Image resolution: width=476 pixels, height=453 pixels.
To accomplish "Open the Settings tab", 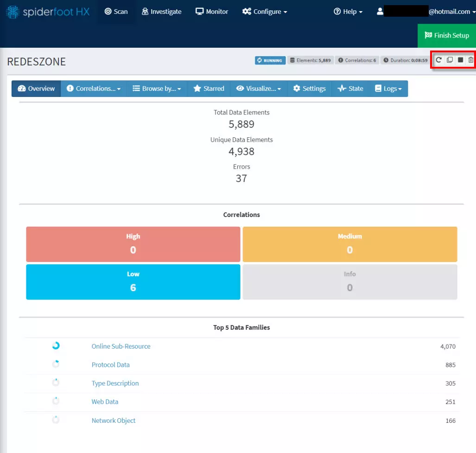I will 309,89.
